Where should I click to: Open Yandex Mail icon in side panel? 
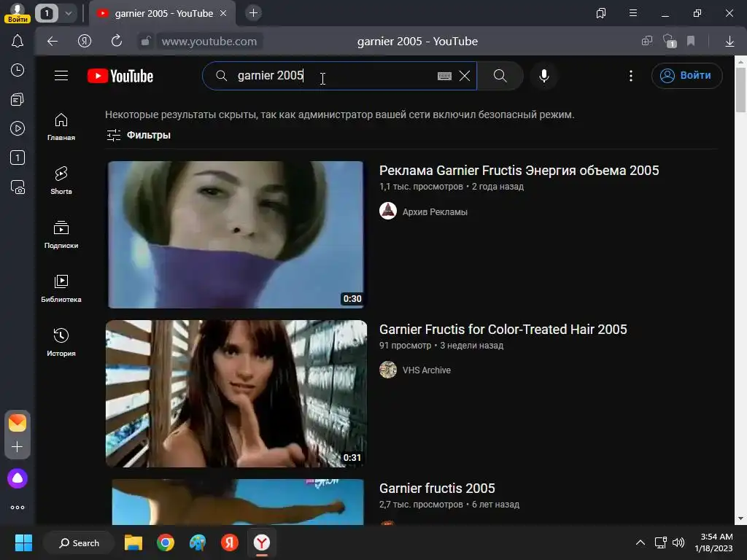pyautogui.click(x=18, y=423)
